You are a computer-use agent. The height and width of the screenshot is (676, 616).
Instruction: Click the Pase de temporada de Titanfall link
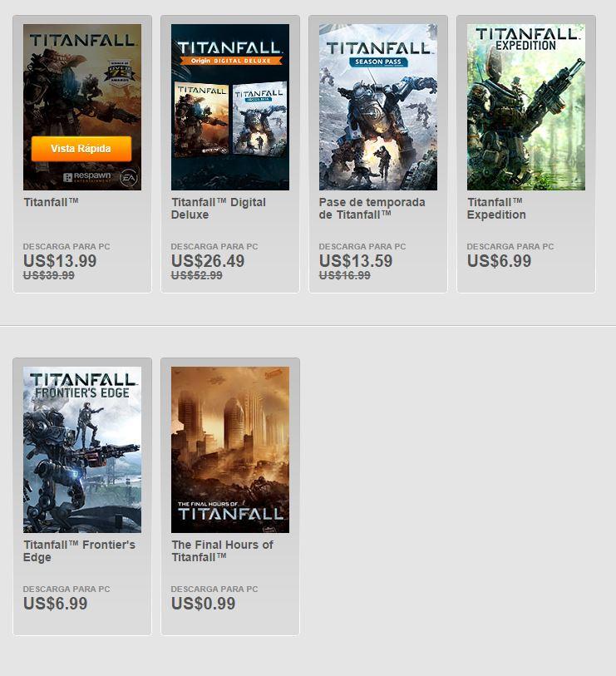coord(372,208)
